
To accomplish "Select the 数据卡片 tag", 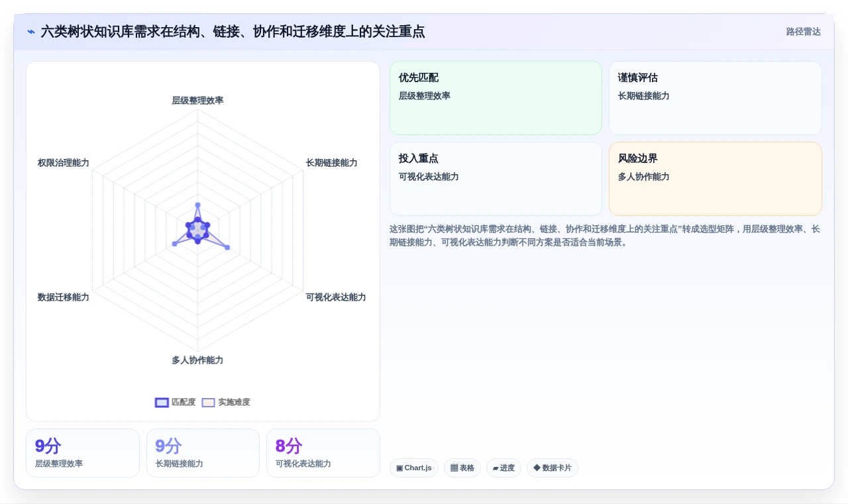I will pos(553,468).
